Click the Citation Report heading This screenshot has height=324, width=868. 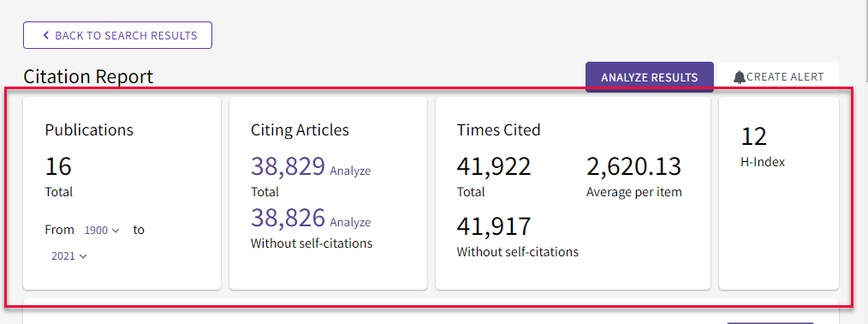pos(88,76)
